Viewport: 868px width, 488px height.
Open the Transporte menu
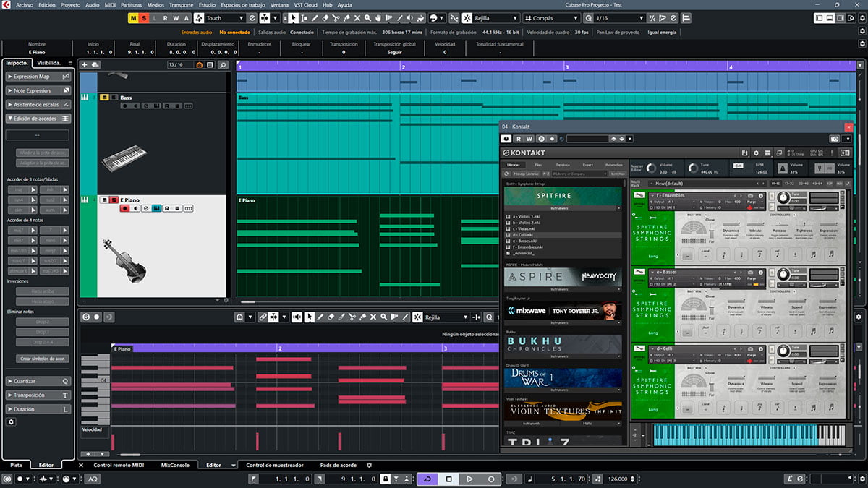click(181, 4)
